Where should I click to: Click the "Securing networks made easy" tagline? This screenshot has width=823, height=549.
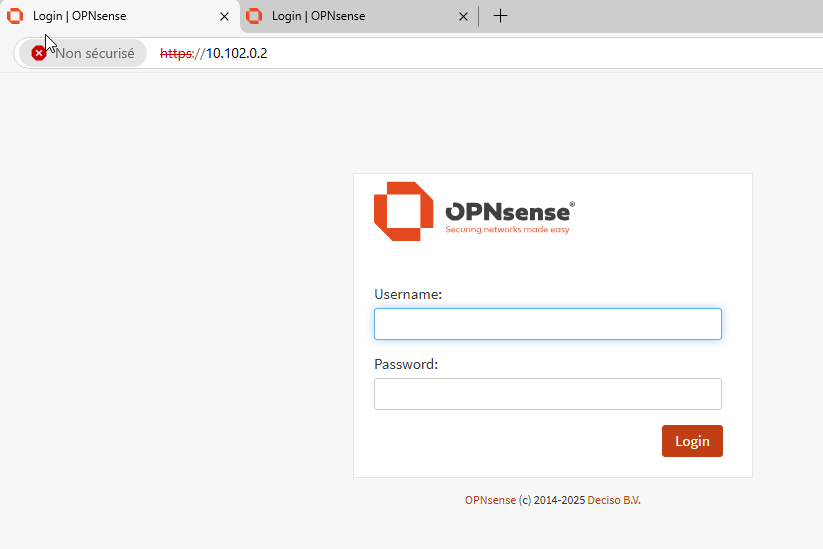[x=507, y=230]
